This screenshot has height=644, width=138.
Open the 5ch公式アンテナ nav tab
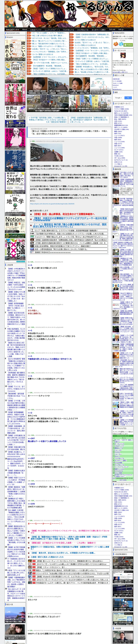13,30
